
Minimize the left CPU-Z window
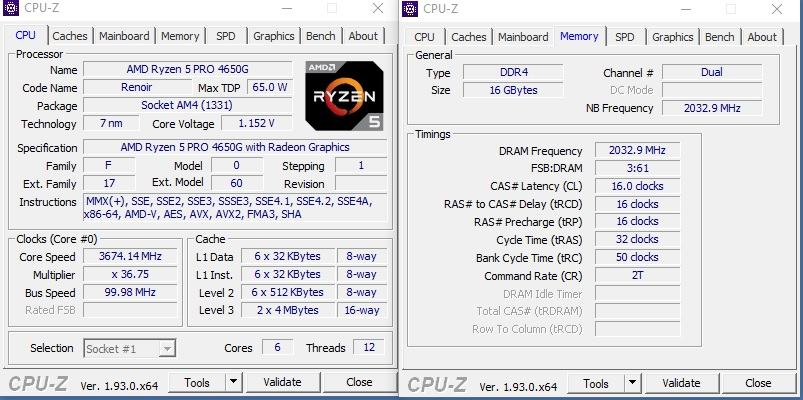tap(287, 9)
